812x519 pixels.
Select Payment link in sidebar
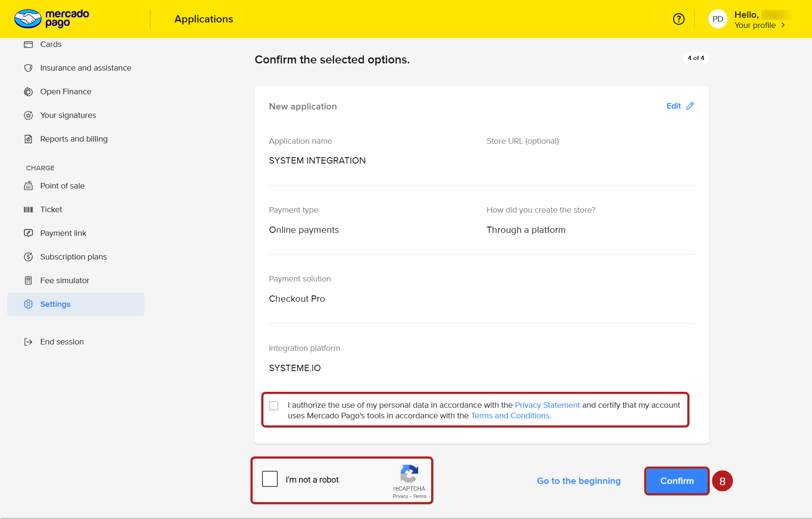point(63,233)
